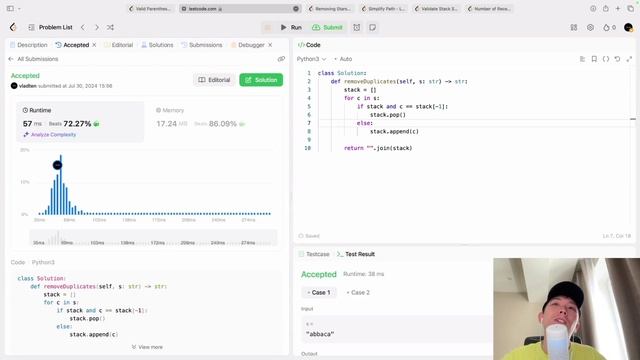Click the runtime distribution range slider
The image size is (640, 360).
click(153, 238)
